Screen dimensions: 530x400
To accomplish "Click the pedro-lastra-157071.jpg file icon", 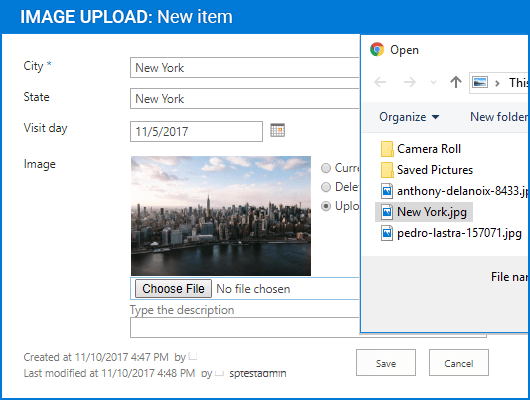I will click(x=387, y=233).
